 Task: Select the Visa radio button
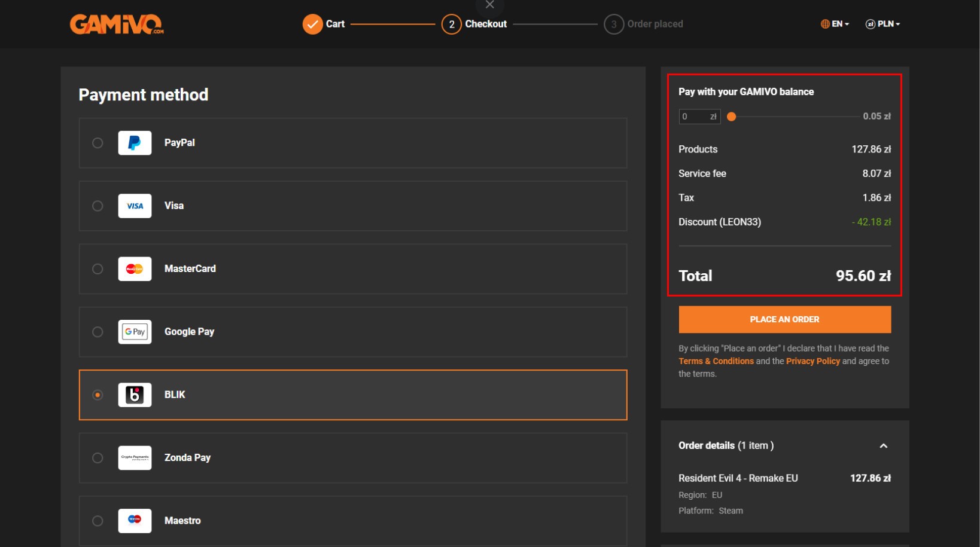98,206
